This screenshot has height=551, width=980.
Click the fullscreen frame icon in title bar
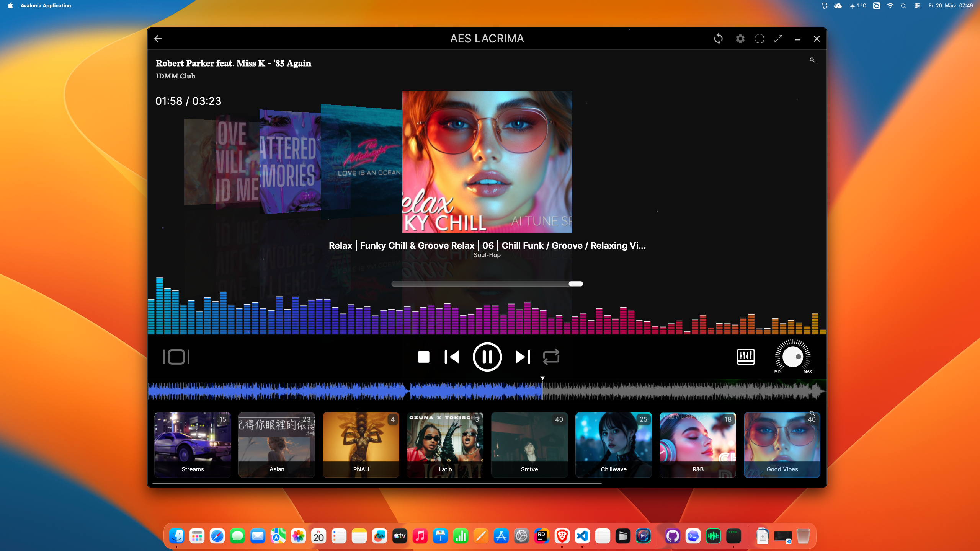(759, 39)
